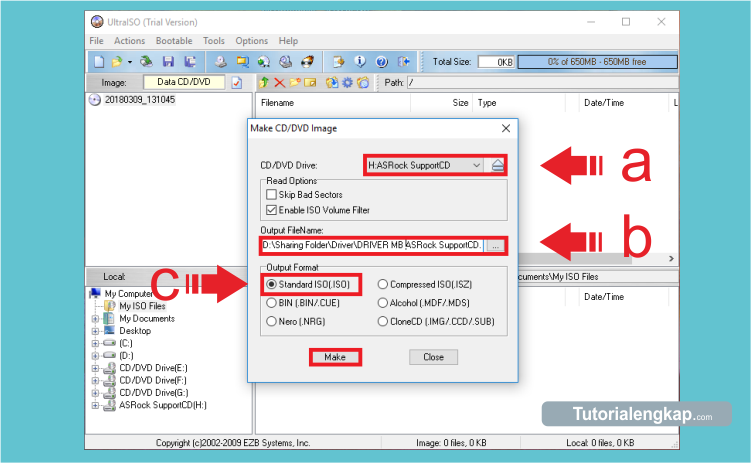Click the browse '...' button for output filename
This screenshot has width=751, height=463.
tap(496, 246)
